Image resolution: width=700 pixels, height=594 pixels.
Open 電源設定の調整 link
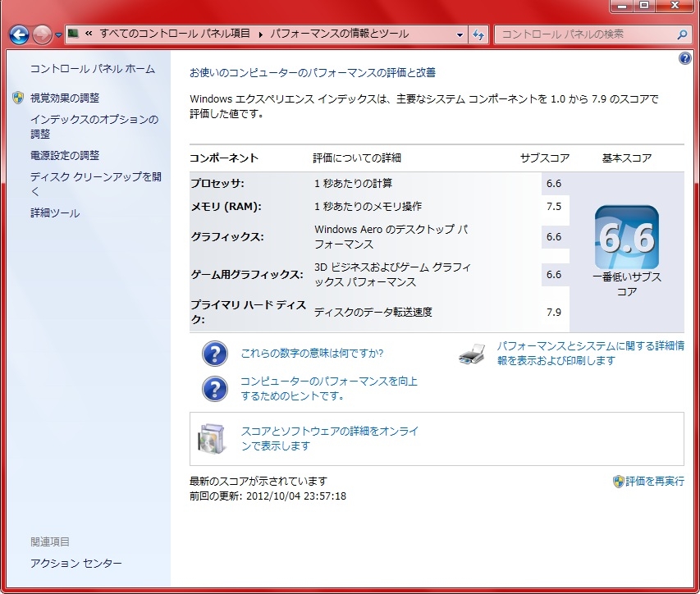point(65,155)
